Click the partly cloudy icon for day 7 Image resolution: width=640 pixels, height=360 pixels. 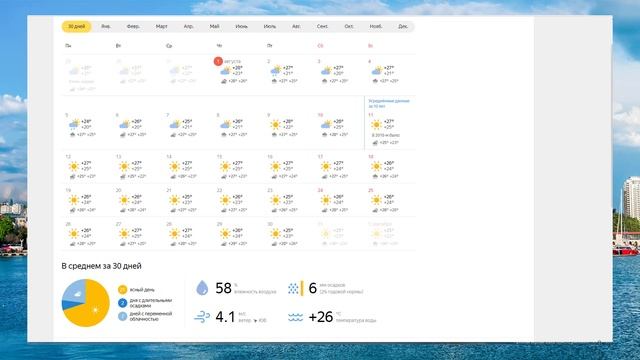(x=175, y=124)
